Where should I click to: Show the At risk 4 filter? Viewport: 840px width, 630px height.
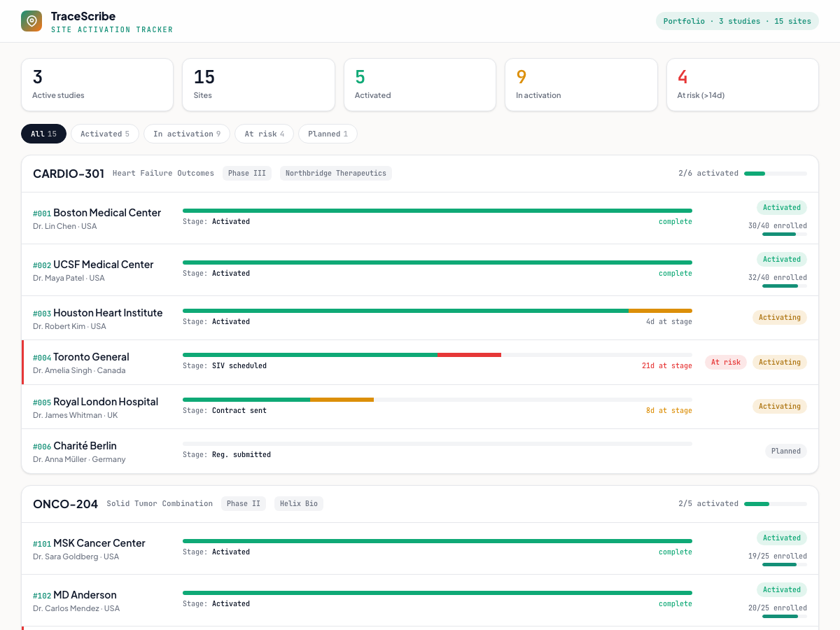pos(265,134)
